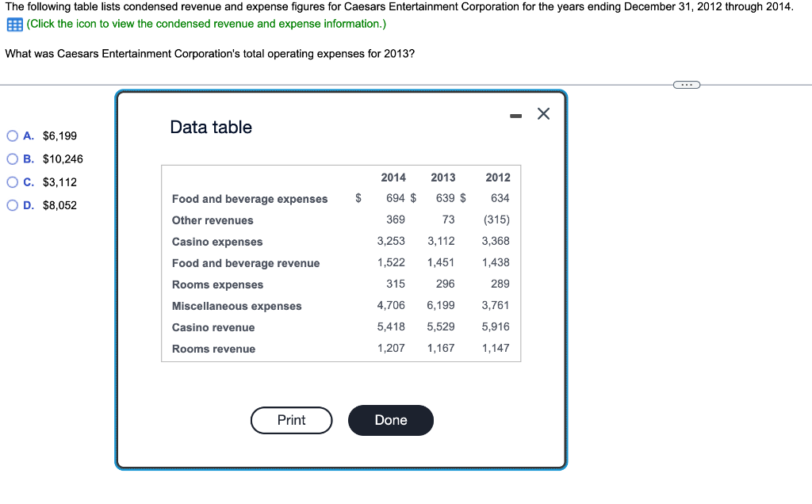
Task: Click the 2012 miscellaneous expenses value 3,761
Action: (496, 305)
